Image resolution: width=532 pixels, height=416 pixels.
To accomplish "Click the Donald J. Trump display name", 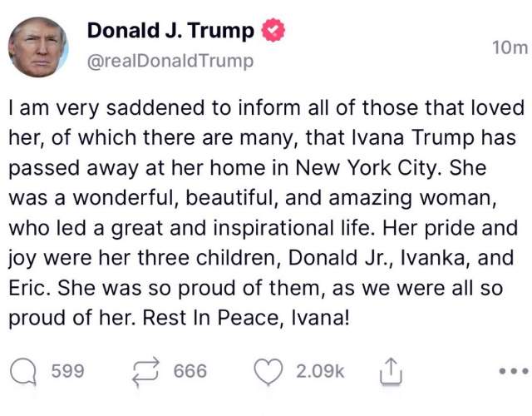I will 170,31.
